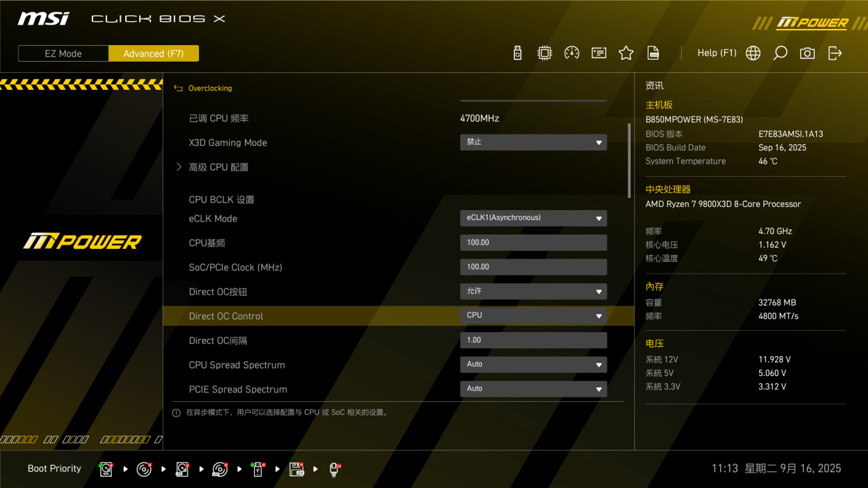Open the hardware monitor gauge icon
This screenshot has height=488, width=868.
coord(572,53)
